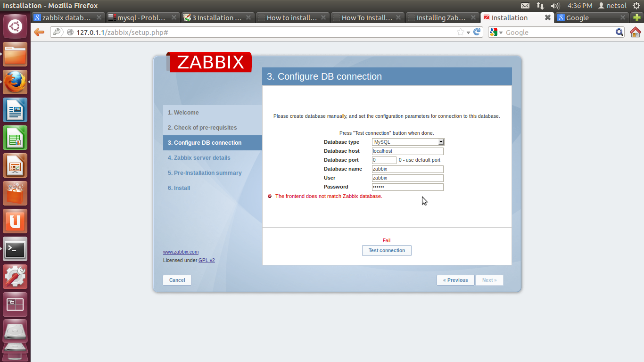Open Terminal from the launcher

(x=15, y=249)
